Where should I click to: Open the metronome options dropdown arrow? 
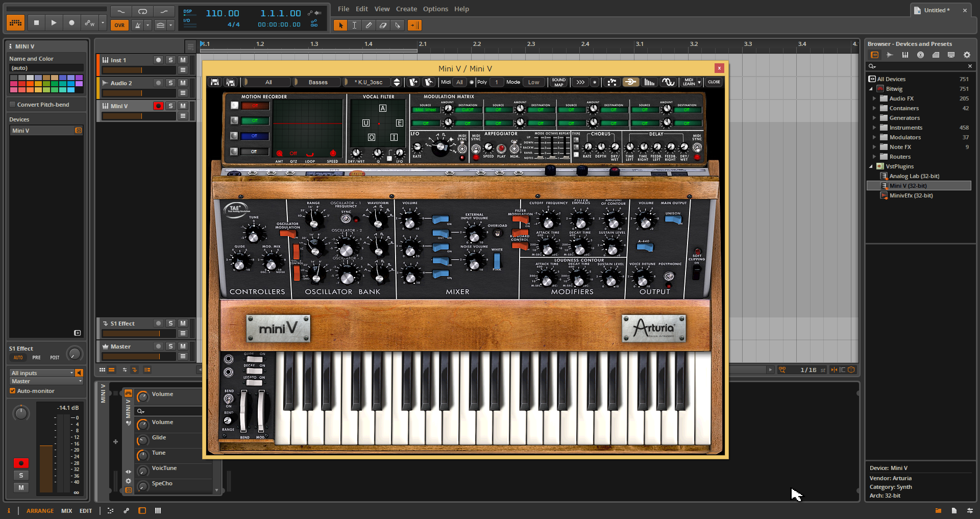(x=148, y=25)
